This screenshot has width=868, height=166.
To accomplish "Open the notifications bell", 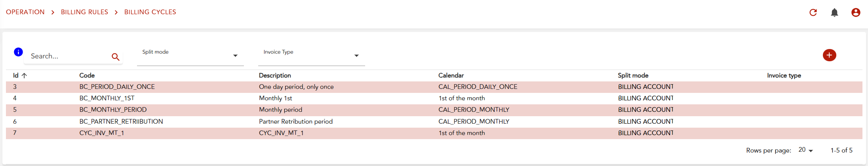I will pyautogui.click(x=834, y=13).
